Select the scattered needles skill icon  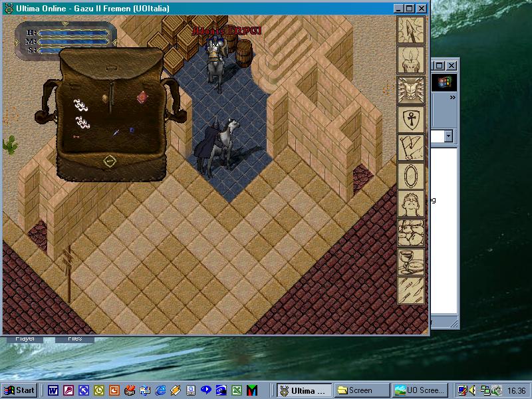411,291
